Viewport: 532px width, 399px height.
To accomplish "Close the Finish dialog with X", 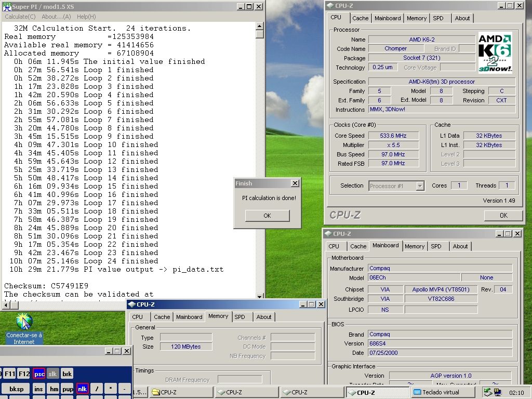I will (295, 183).
